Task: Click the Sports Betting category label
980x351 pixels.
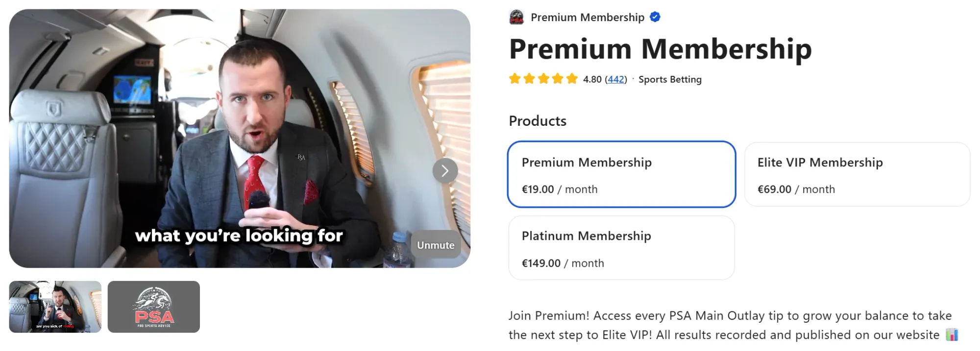Action: tap(669, 79)
